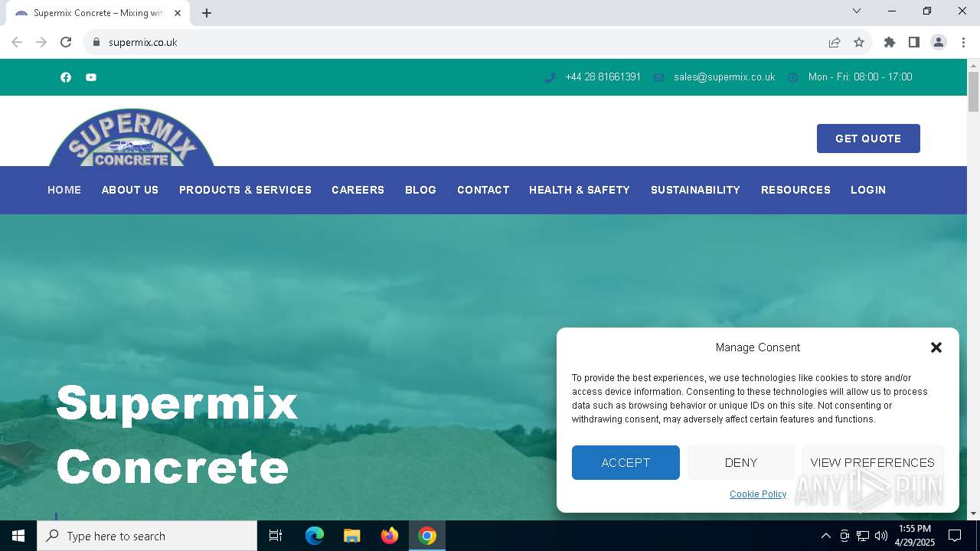Click the envelope email icon in top bar
This screenshot has height=551, width=980.
(658, 77)
